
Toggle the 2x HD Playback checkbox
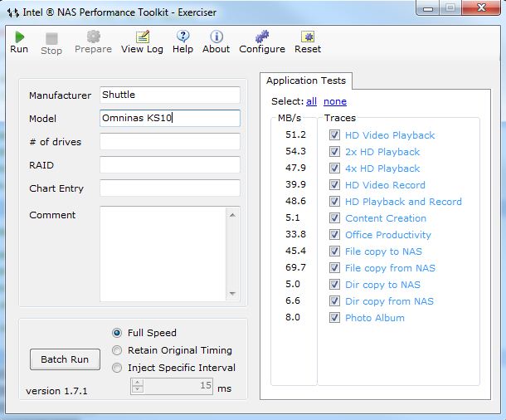334,151
